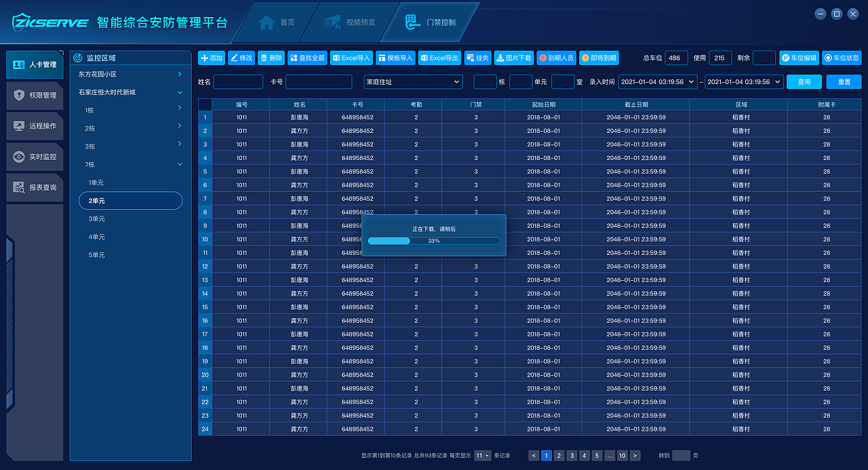The width and height of the screenshot is (868, 470).
Task: Open 车位状态 parking status
Action: (x=842, y=58)
